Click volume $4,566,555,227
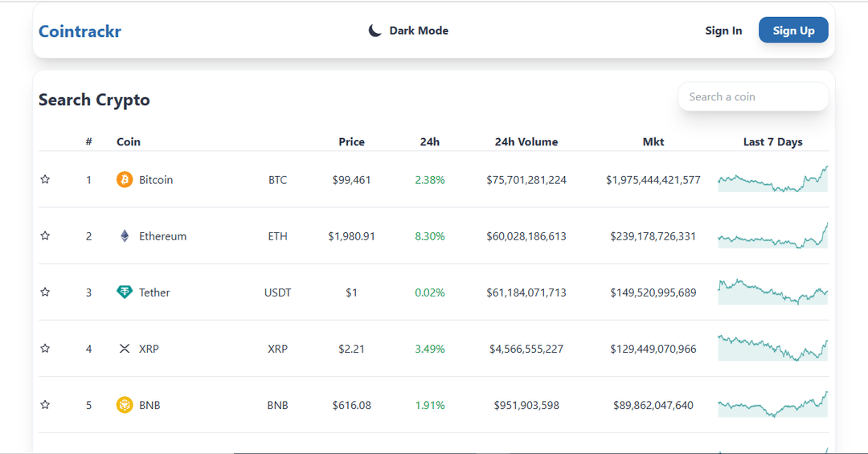 point(526,350)
